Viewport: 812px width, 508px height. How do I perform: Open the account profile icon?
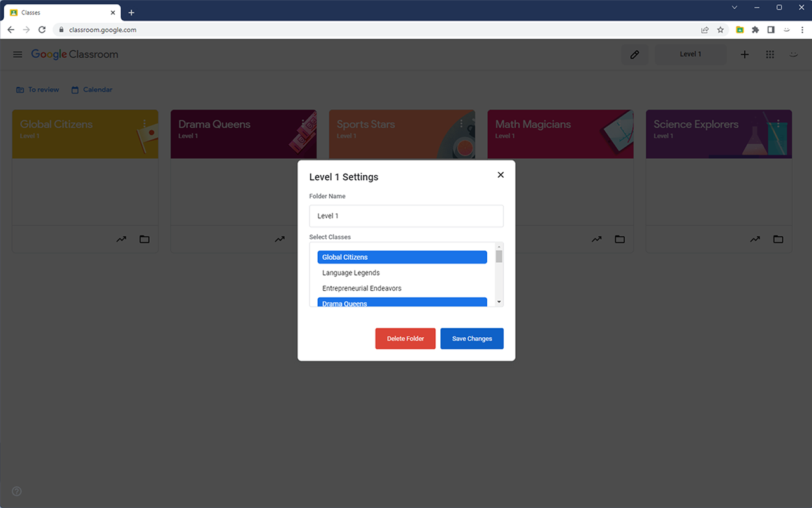(793, 55)
